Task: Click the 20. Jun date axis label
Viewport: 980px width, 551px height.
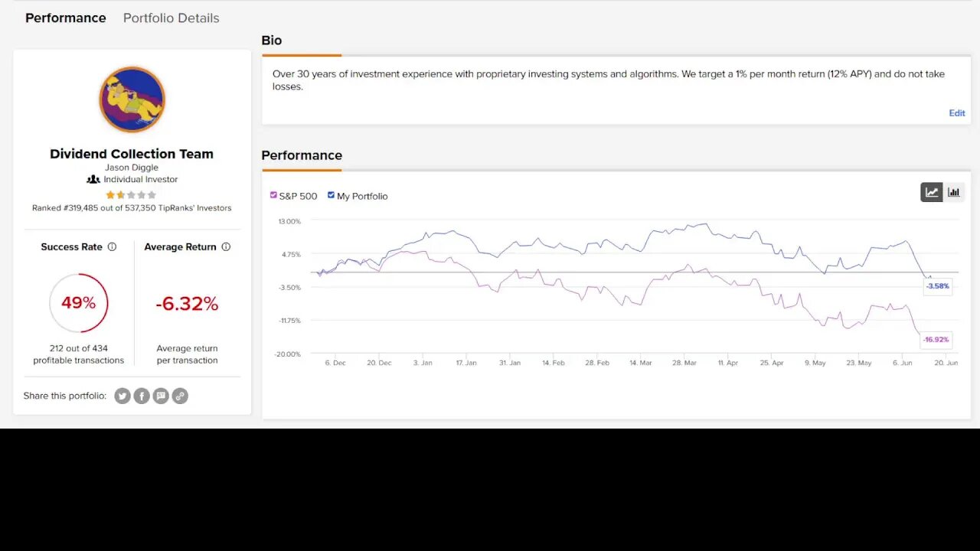Action: (946, 363)
